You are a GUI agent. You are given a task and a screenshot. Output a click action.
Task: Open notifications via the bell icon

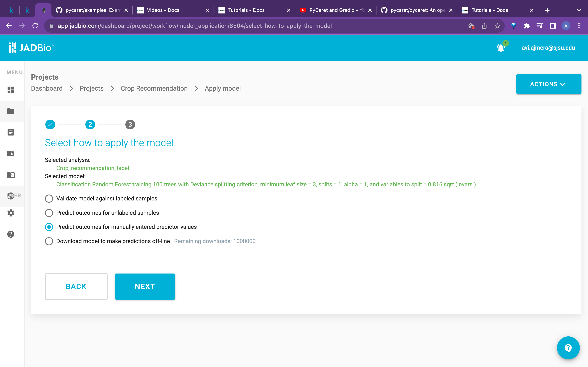(x=500, y=48)
